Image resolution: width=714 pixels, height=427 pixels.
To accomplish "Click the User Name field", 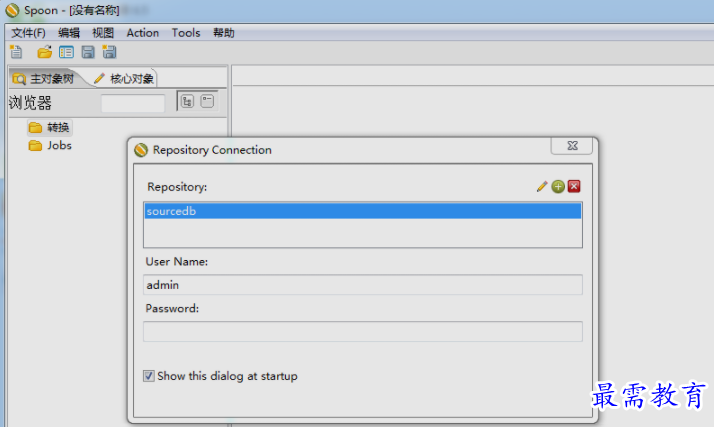I will [363, 285].
